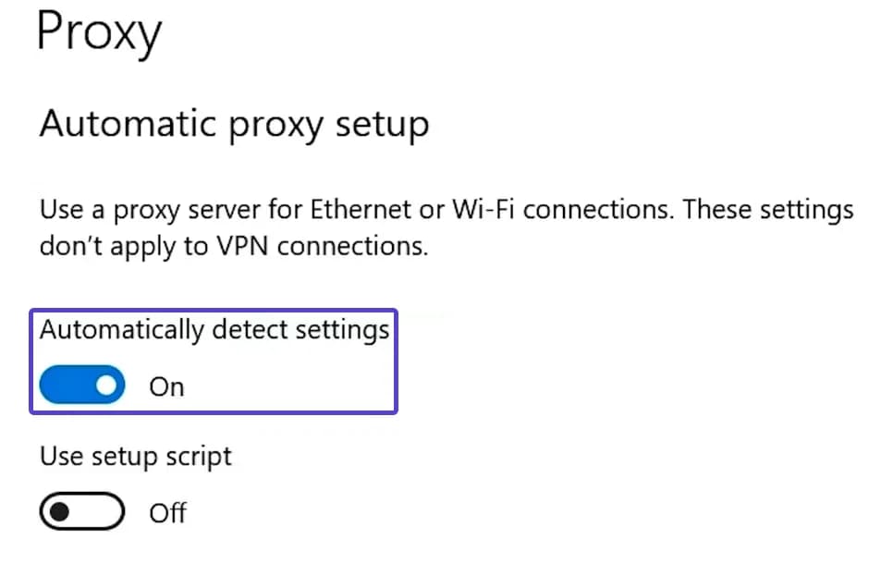Click the "Use setup script" label
This screenshot has height=588, width=869.
[x=135, y=456]
